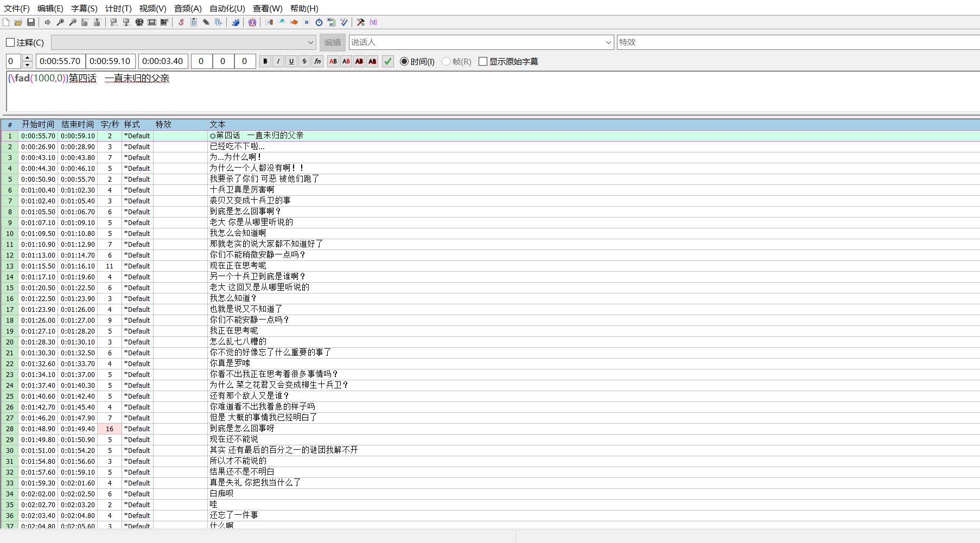Save subtitles with the floppy disk icon
980x543 pixels.
31,22
